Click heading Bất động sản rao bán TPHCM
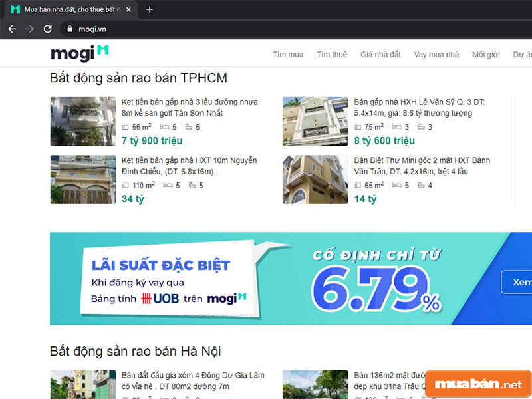The height and width of the screenshot is (399, 532). pos(138,78)
